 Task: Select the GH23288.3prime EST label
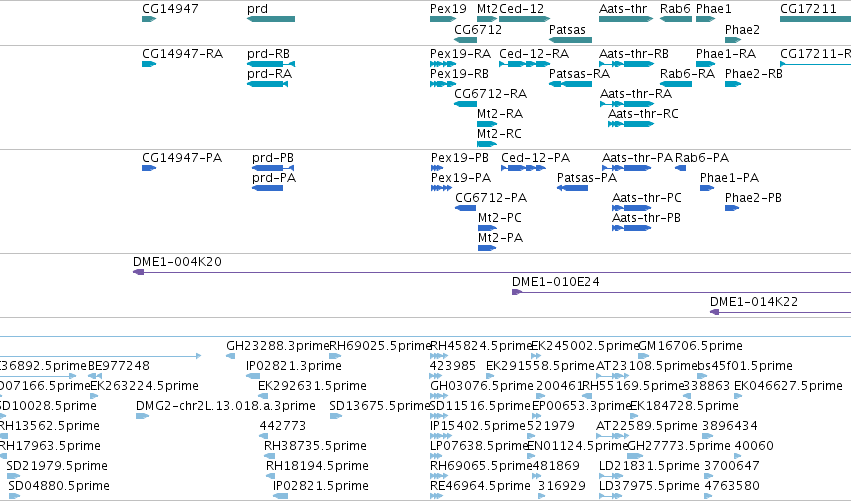pyautogui.click(x=278, y=346)
